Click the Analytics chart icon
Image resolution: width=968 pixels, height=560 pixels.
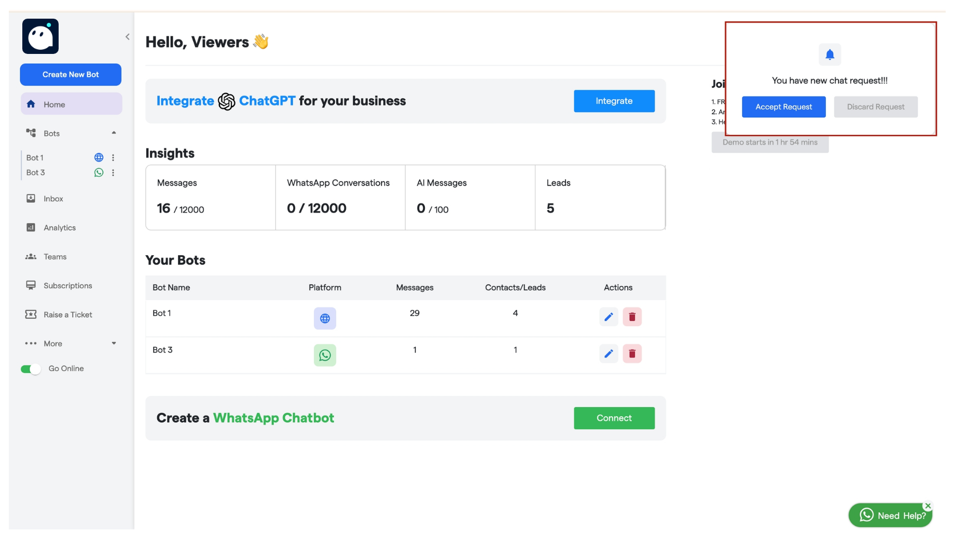pos(31,227)
